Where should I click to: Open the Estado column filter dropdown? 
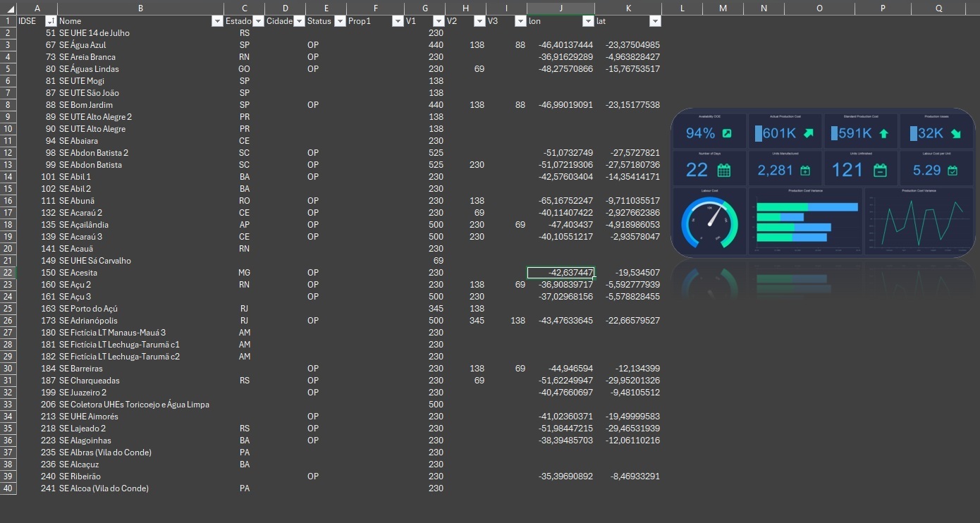[x=258, y=21]
